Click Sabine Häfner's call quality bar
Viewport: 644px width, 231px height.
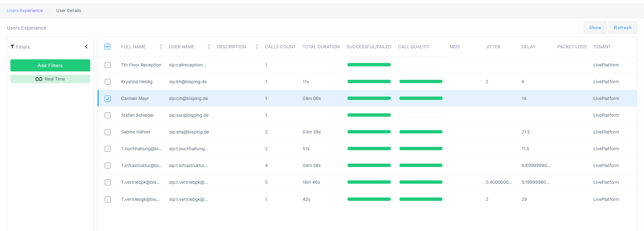(421, 132)
